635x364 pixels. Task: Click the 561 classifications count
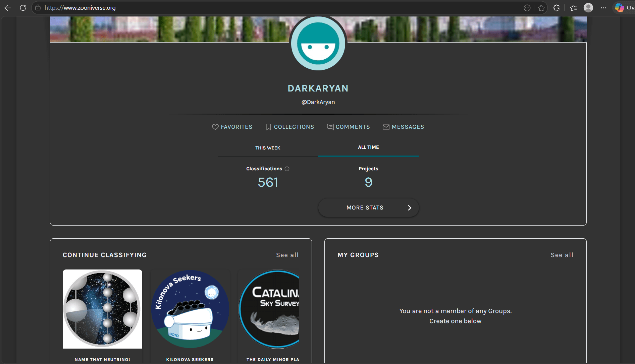[268, 182]
